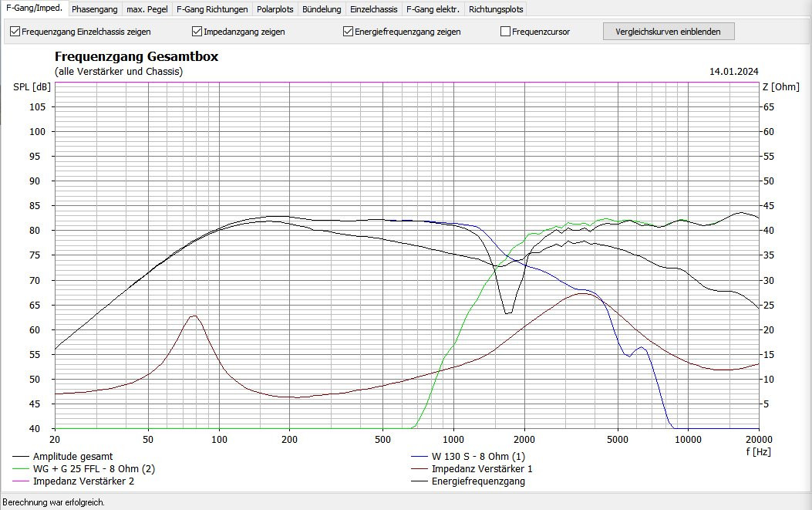This screenshot has height=510, width=812.
Task: Enable the Frequenzcursor checkbox
Action: 505,32
